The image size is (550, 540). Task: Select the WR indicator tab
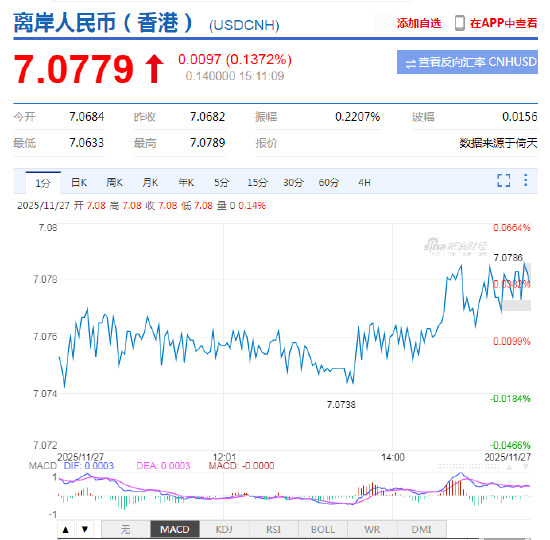coord(372,529)
